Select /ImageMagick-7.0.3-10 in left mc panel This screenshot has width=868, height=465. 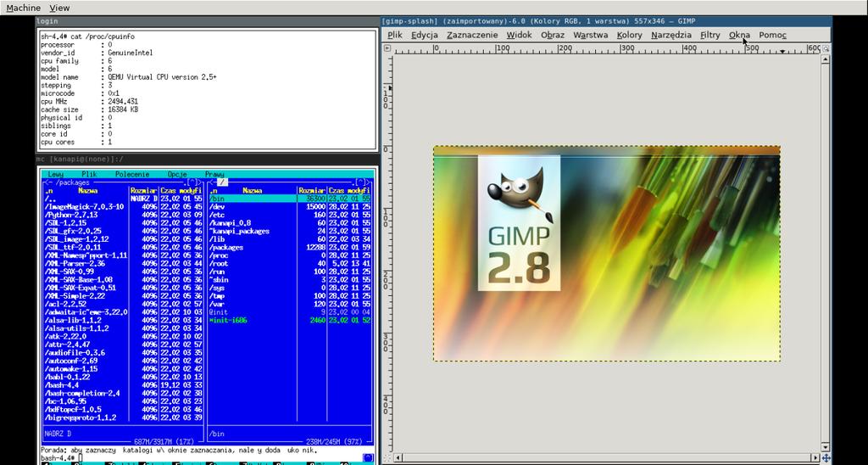pos(123,207)
